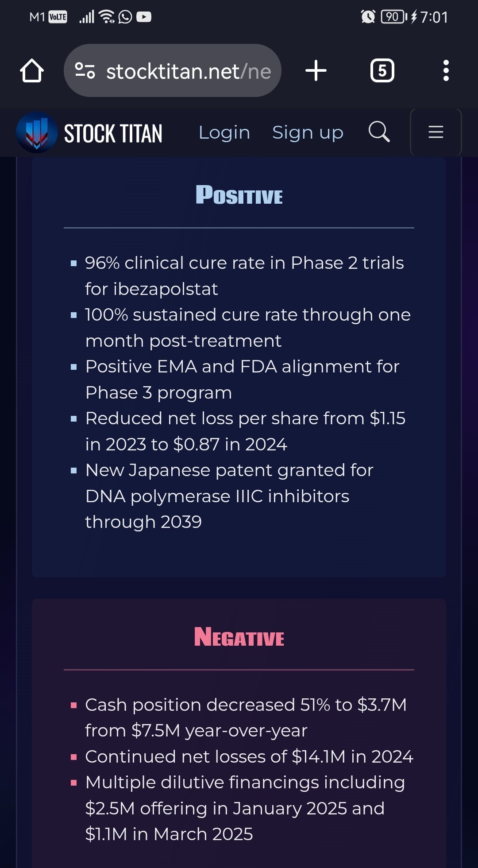478x868 pixels.
Task: Expand the hamburger navigation menu
Action: pyautogui.click(x=436, y=132)
